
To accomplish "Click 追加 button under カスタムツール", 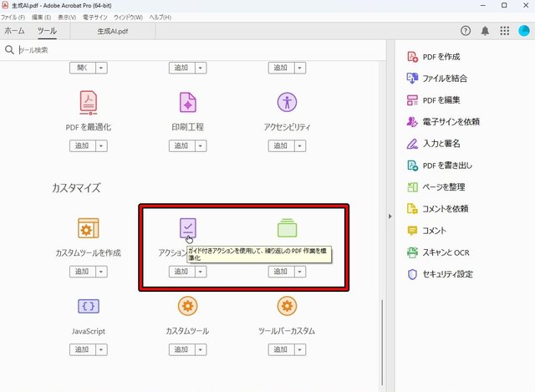I will [182, 349].
